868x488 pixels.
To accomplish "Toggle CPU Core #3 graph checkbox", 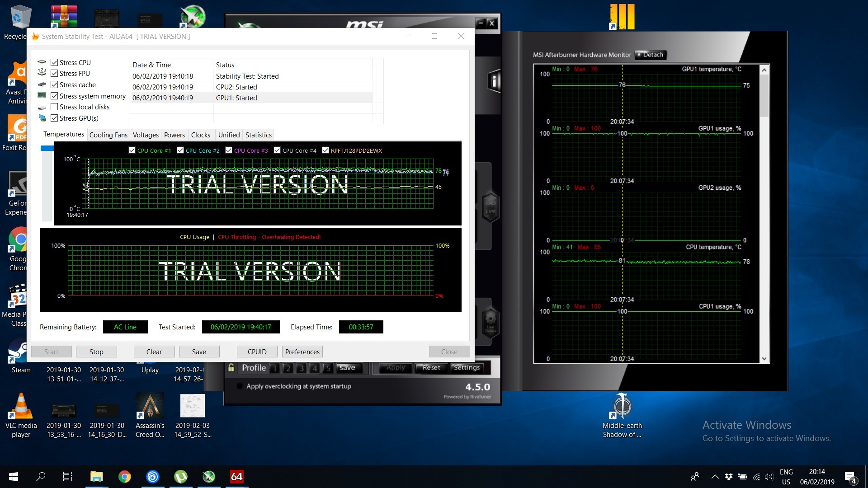I will click(229, 150).
